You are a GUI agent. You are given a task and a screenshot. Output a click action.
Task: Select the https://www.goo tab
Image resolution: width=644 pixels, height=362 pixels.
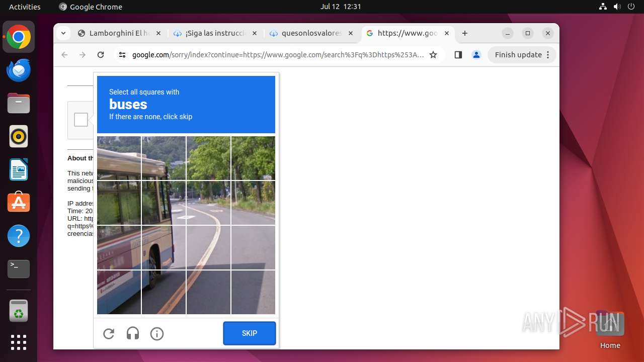408,33
